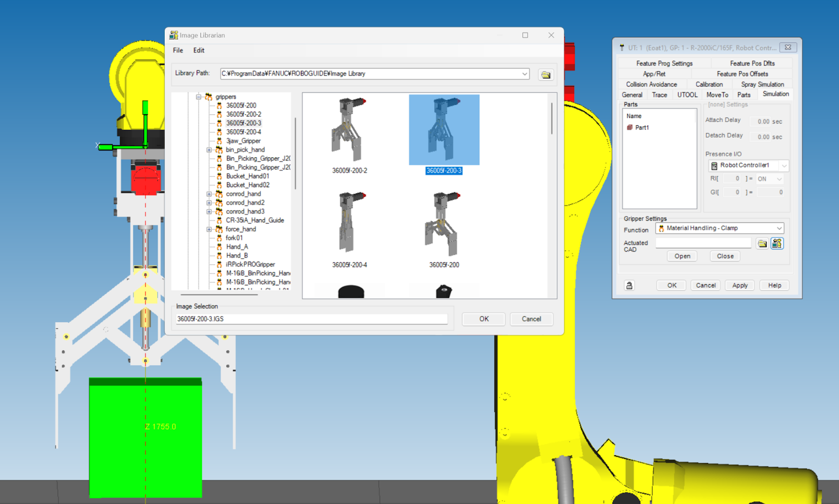Click the conrod_hand3 folder icon
This screenshot has height=504, width=839.
tap(219, 212)
